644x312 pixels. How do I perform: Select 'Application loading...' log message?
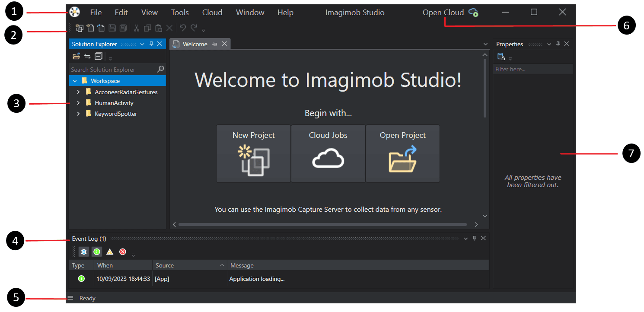257,279
